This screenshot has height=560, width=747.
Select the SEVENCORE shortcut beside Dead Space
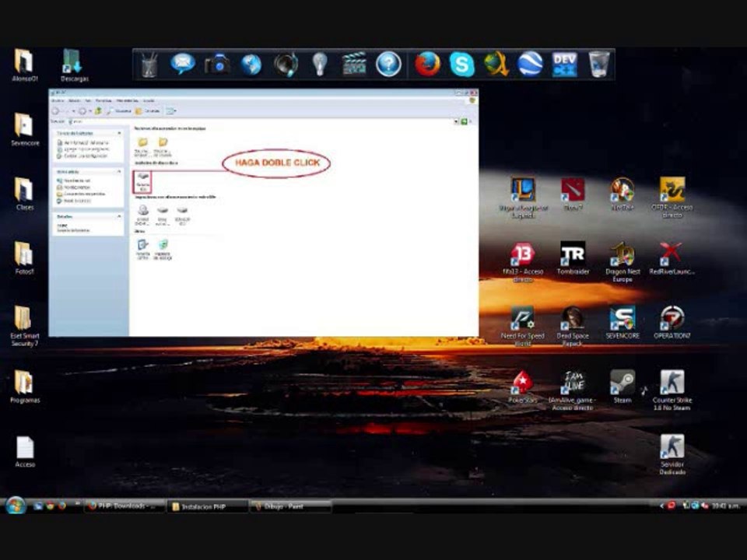[622, 322]
